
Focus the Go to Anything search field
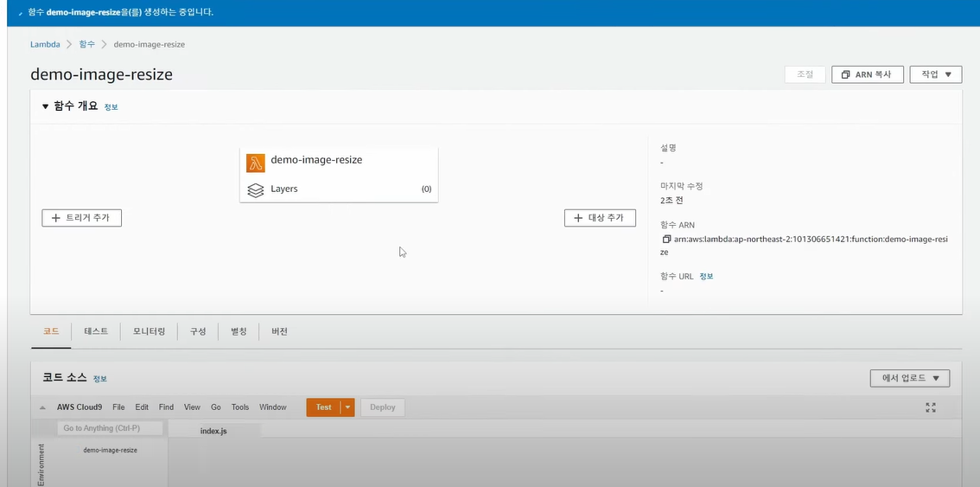110,428
